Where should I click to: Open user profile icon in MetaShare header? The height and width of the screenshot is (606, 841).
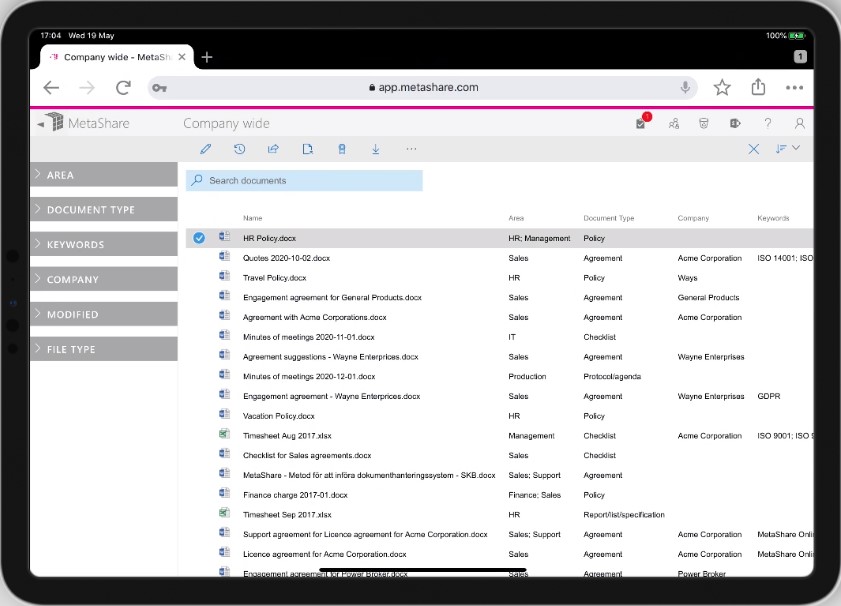799,123
